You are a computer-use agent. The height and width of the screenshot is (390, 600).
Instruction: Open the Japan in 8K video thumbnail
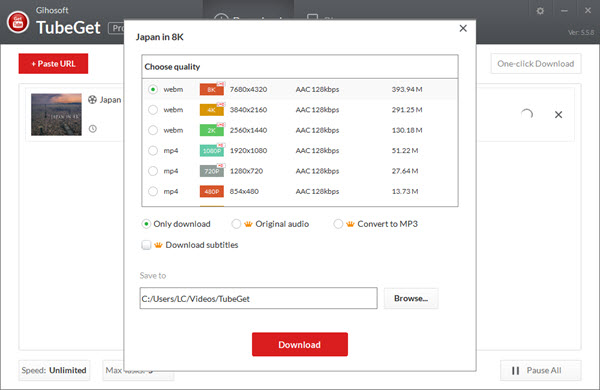(56, 114)
